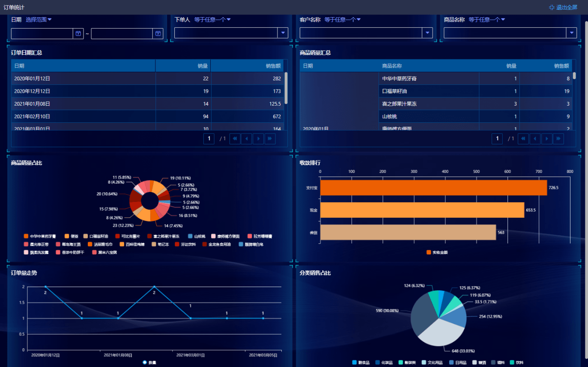Go to first page of 商品销量汇总 table
This screenshot has width=588, height=367.
pyautogui.click(x=523, y=139)
